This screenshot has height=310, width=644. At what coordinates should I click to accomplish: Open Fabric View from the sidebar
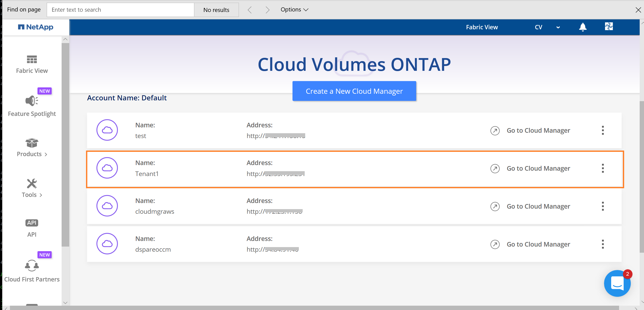[x=32, y=64]
